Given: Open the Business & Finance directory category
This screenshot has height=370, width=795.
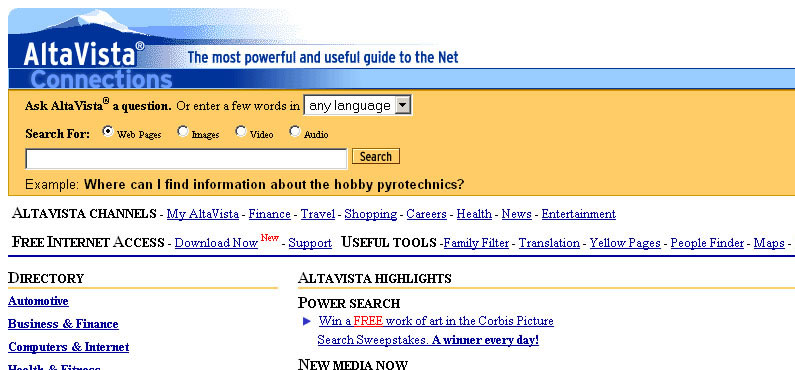Looking at the screenshot, I should (63, 324).
